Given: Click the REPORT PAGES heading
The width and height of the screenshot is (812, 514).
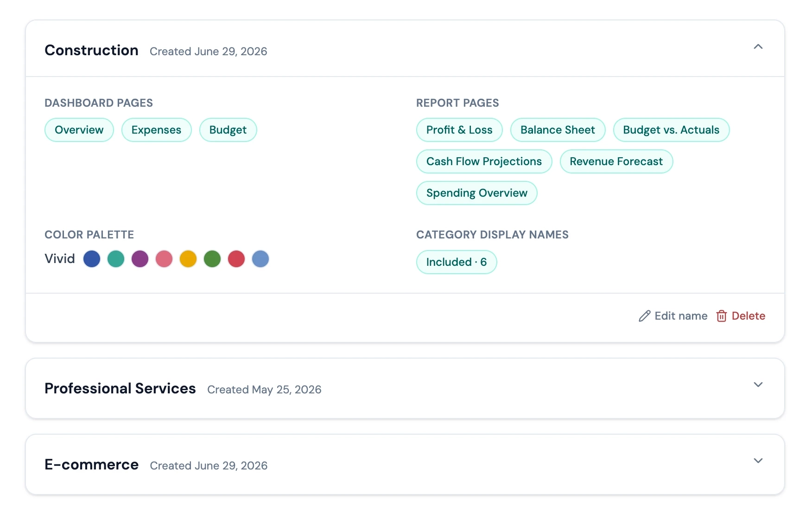Looking at the screenshot, I should [x=457, y=103].
